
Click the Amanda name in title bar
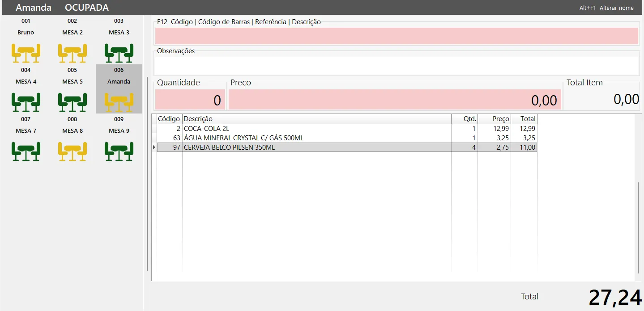[x=34, y=8]
